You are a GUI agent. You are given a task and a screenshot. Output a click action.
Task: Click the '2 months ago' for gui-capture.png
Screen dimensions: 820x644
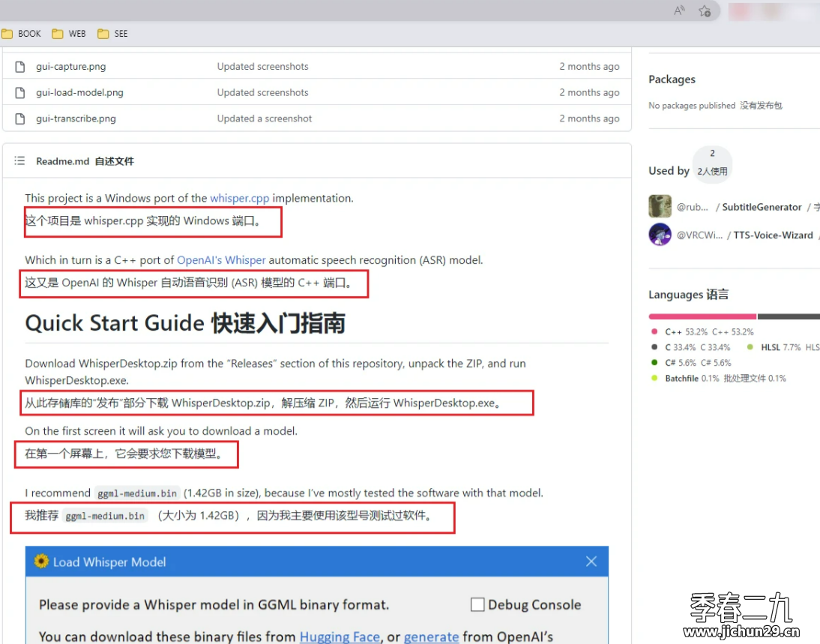tap(589, 67)
